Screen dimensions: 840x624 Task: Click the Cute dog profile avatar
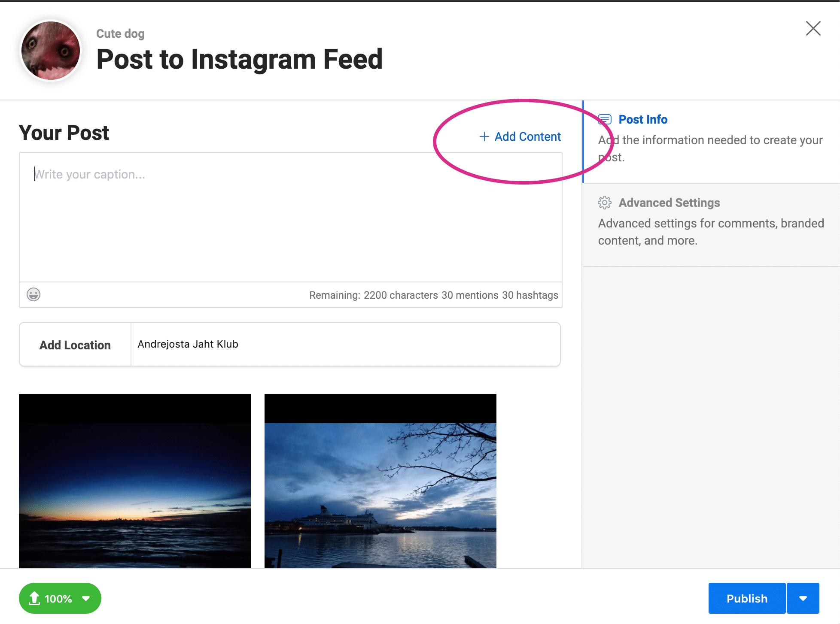51,51
